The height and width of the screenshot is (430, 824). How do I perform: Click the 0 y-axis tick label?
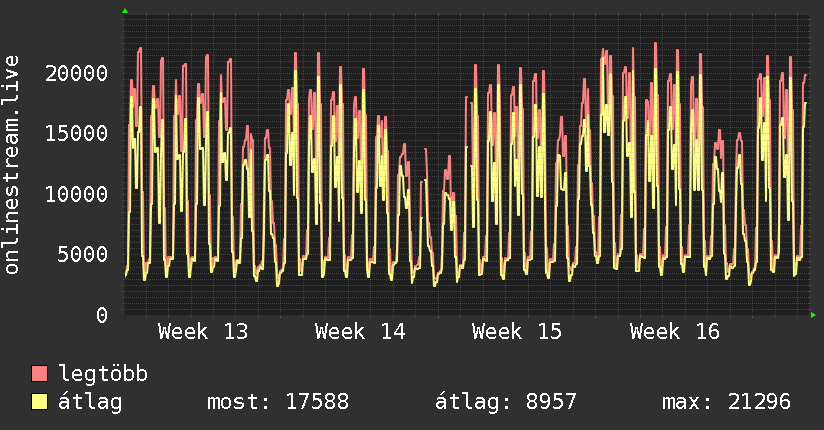(x=102, y=315)
